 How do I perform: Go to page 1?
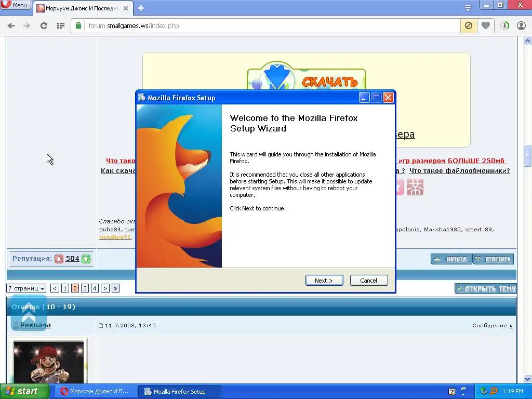65,288
